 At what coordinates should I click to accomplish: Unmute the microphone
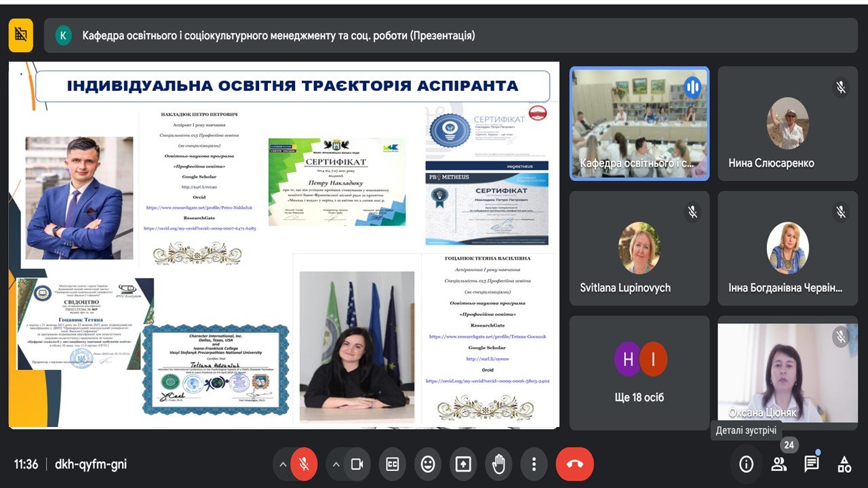pyautogui.click(x=304, y=464)
